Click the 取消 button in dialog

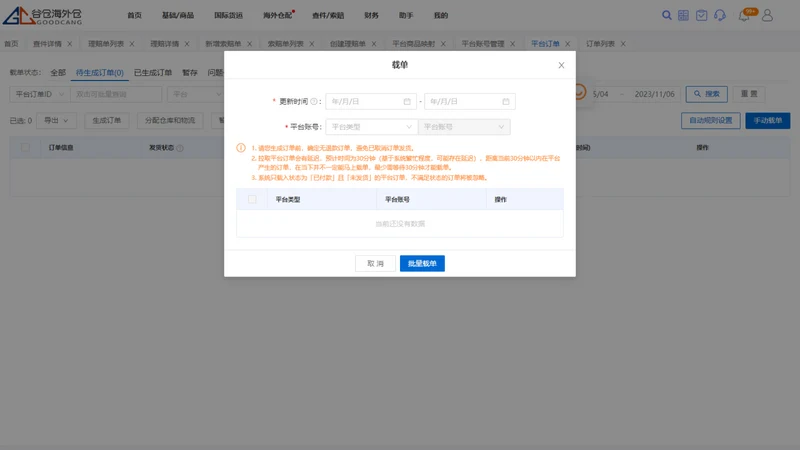pos(375,263)
